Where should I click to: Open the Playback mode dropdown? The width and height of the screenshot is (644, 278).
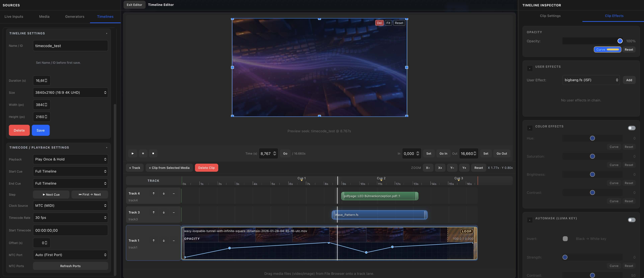[x=70, y=159]
